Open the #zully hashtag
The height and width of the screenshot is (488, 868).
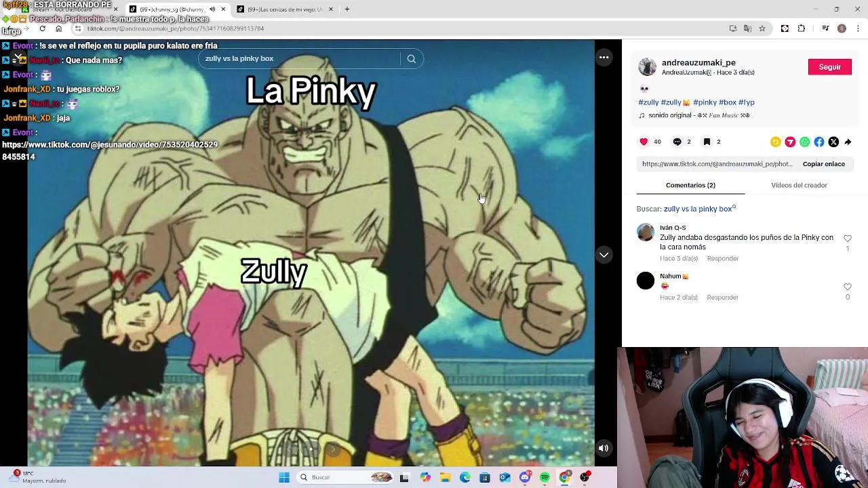click(648, 102)
